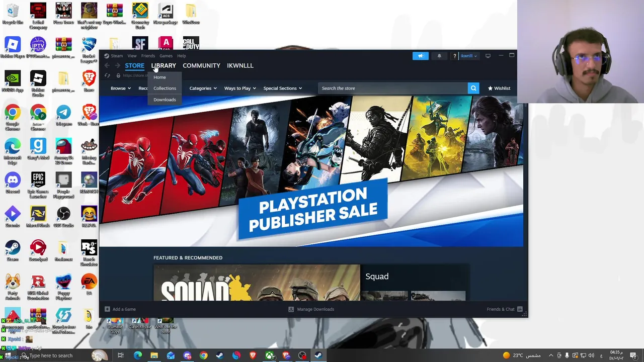644x362 pixels.
Task: Reload the Steam store page
Action: 107,75
